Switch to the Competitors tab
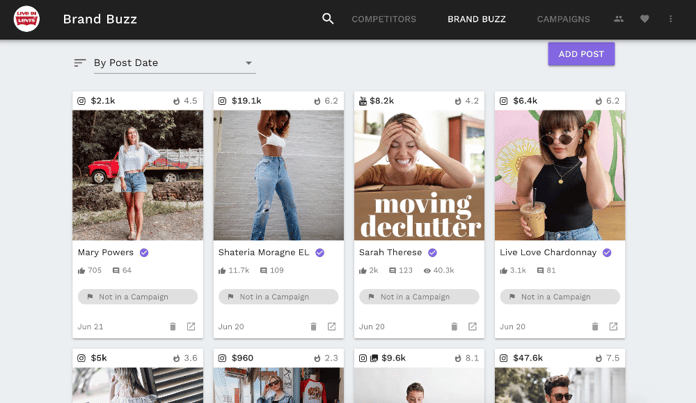The image size is (696, 403). [383, 19]
